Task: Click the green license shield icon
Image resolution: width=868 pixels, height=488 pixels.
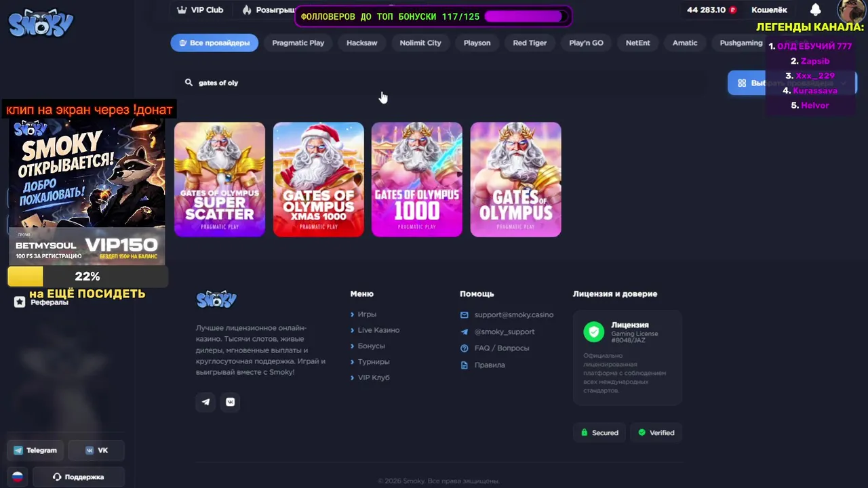Action: pos(594,331)
